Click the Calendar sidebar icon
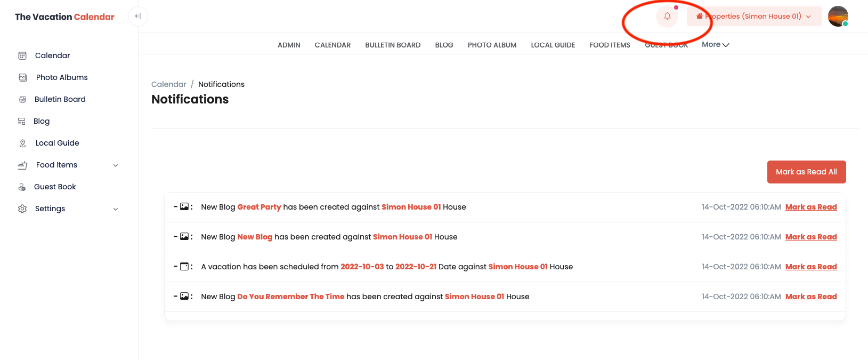The width and height of the screenshot is (868, 360). click(x=22, y=55)
